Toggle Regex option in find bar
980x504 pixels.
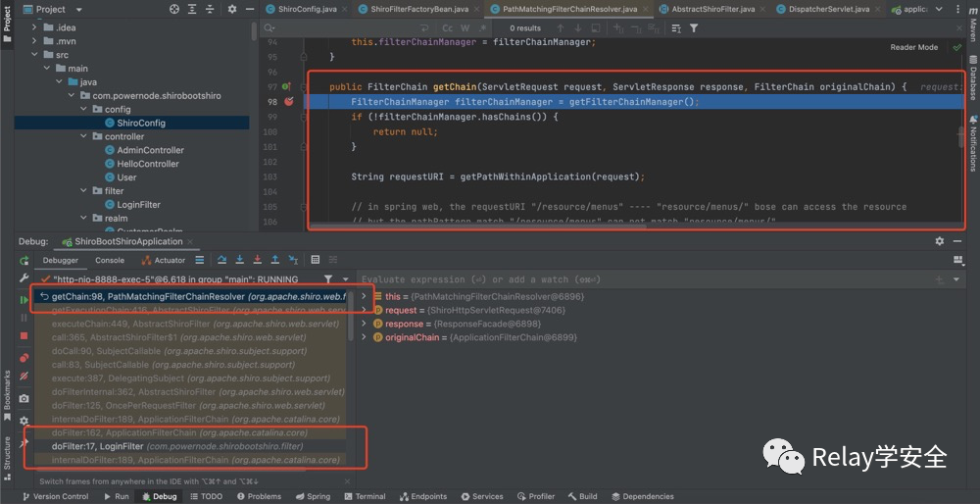(x=482, y=28)
